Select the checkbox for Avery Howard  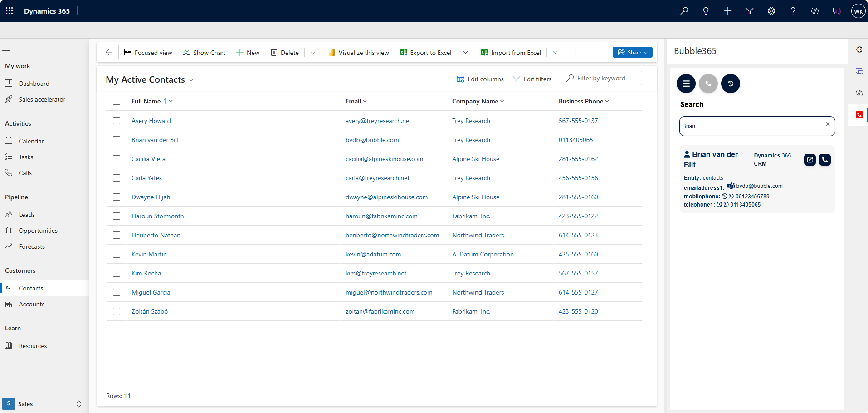click(x=117, y=121)
